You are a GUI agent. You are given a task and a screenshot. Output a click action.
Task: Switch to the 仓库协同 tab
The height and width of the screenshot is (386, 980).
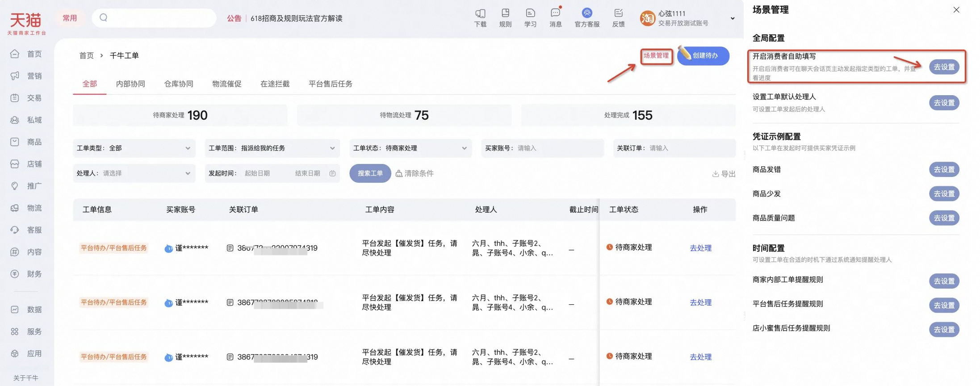[x=179, y=84]
